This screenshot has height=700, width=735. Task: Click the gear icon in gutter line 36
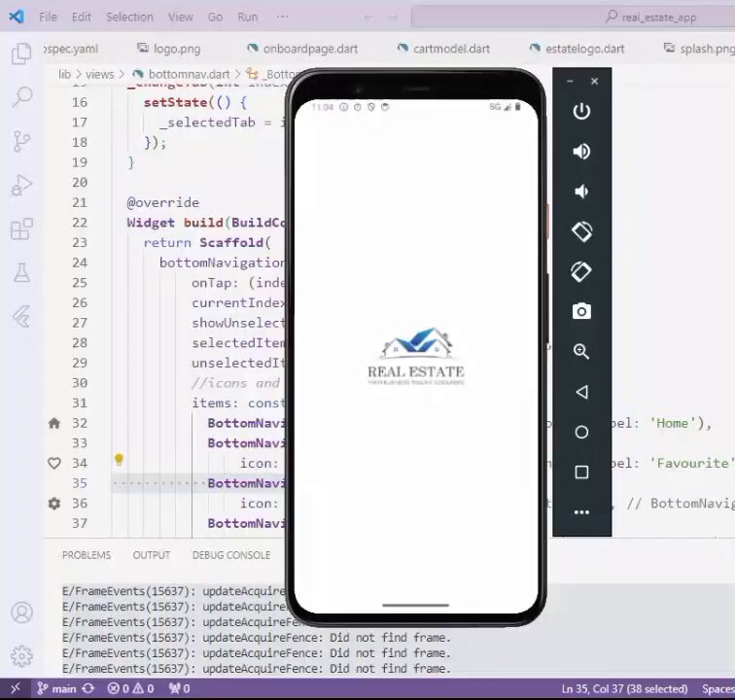pyautogui.click(x=54, y=504)
